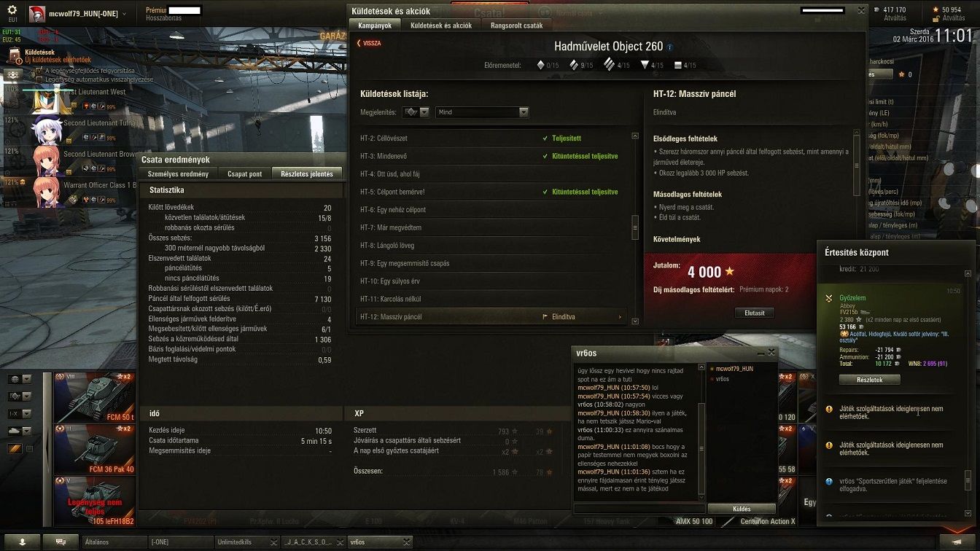The width and height of the screenshot is (980, 551).
Task: Expand the HT-12: Masszív páncél row arrow
Action: (620, 317)
